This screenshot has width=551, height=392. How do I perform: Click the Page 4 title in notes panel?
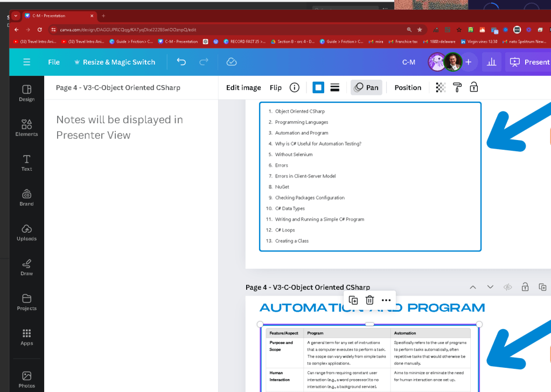pyautogui.click(x=118, y=88)
